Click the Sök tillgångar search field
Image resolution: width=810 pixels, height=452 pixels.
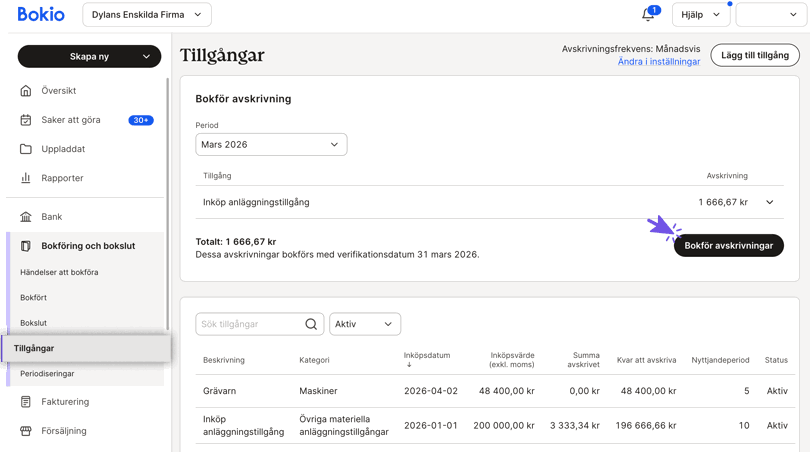(x=250, y=324)
